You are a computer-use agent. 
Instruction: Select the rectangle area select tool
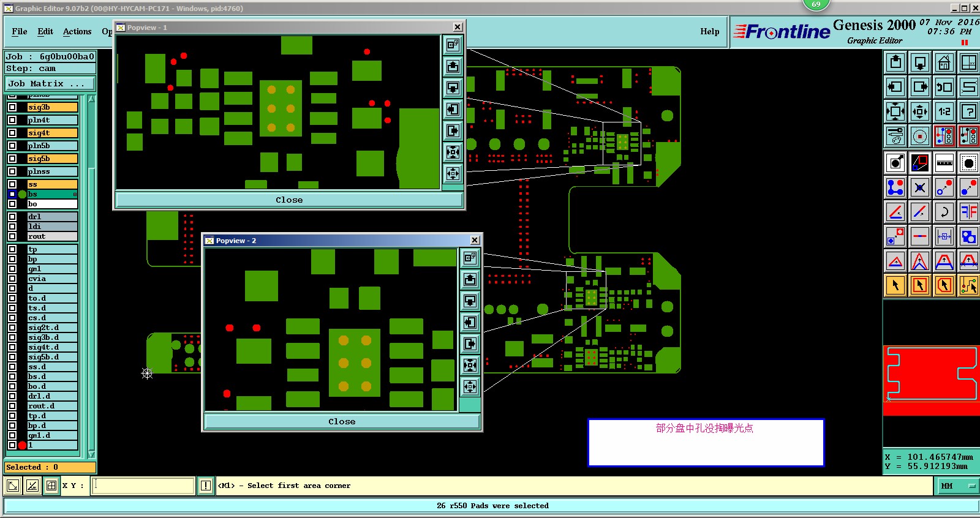click(920, 285)
